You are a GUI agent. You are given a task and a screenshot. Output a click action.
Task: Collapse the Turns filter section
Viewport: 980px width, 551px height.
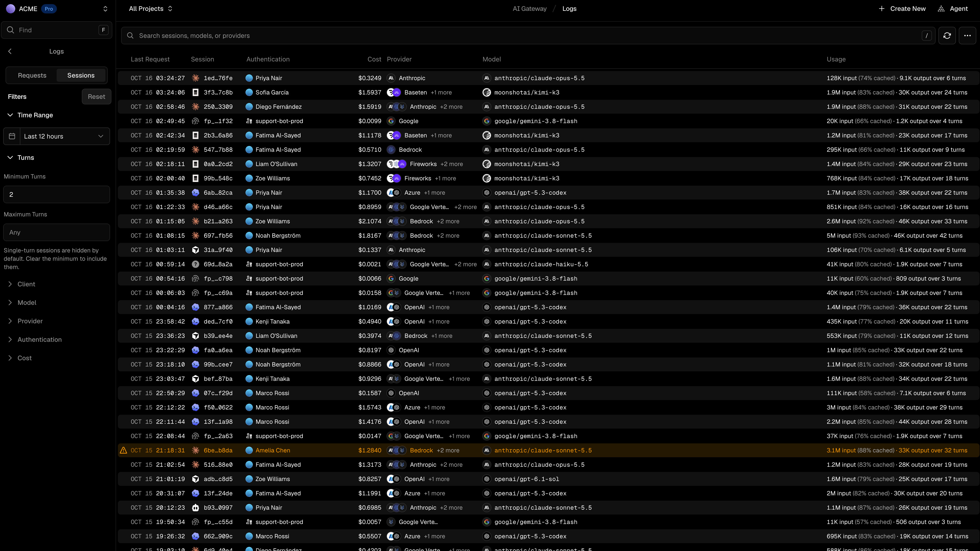(x=21, y=158)
